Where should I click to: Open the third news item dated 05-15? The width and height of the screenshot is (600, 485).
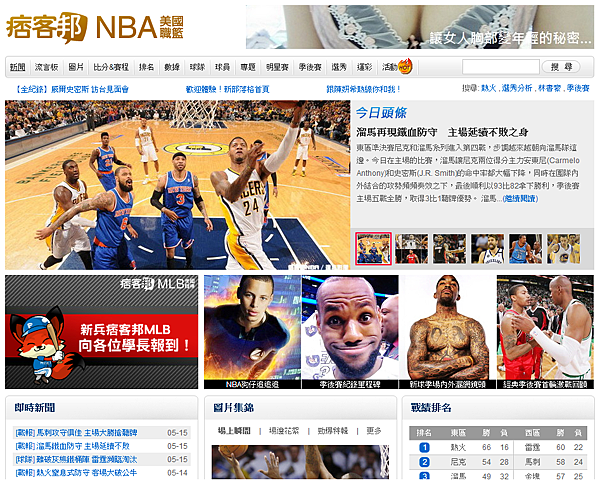(76, 459)
